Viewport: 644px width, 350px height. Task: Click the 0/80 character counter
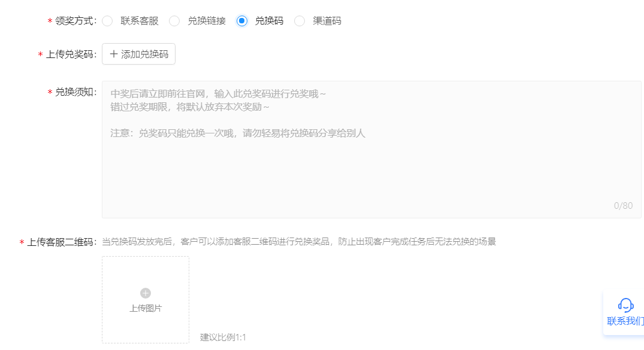[x=623, y=206]
